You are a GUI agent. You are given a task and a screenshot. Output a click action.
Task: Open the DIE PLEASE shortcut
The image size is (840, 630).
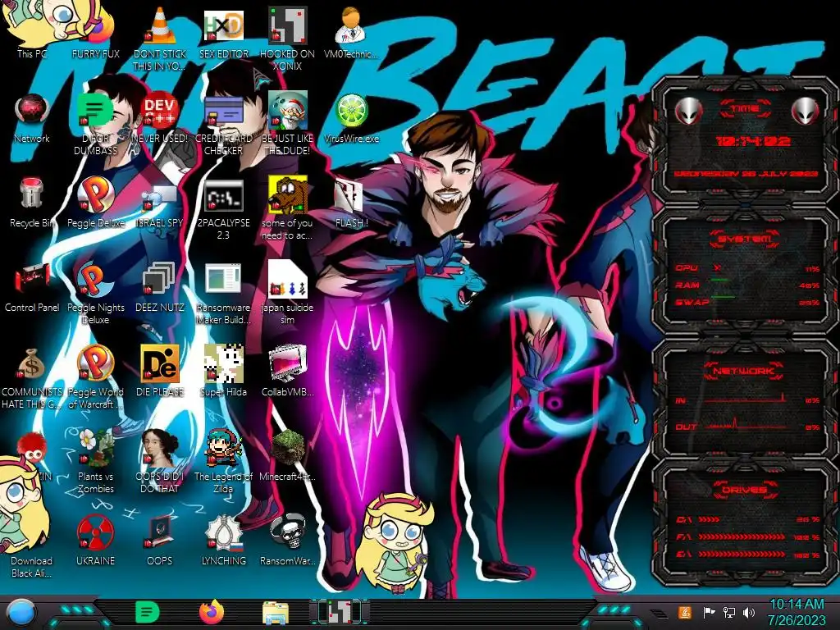point(160,372)
